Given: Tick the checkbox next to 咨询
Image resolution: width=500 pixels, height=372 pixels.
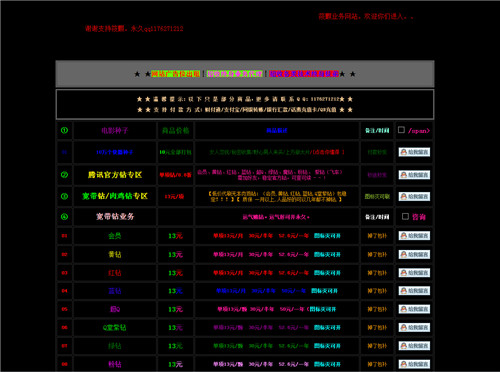Looking at the screenshot, I should [x=405, y=216].
